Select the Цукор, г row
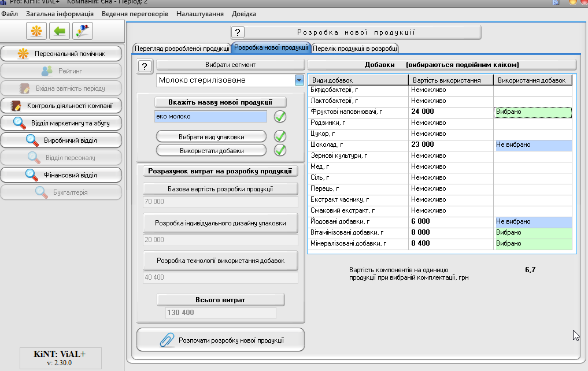Screen dimensions: 588x371 coord(440,134)
